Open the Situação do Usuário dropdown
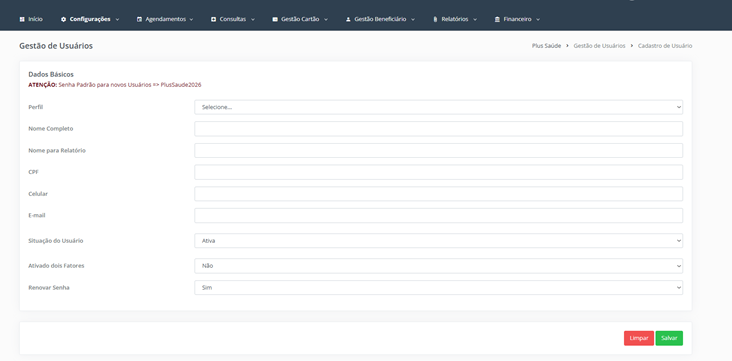 tap(438, 241)
